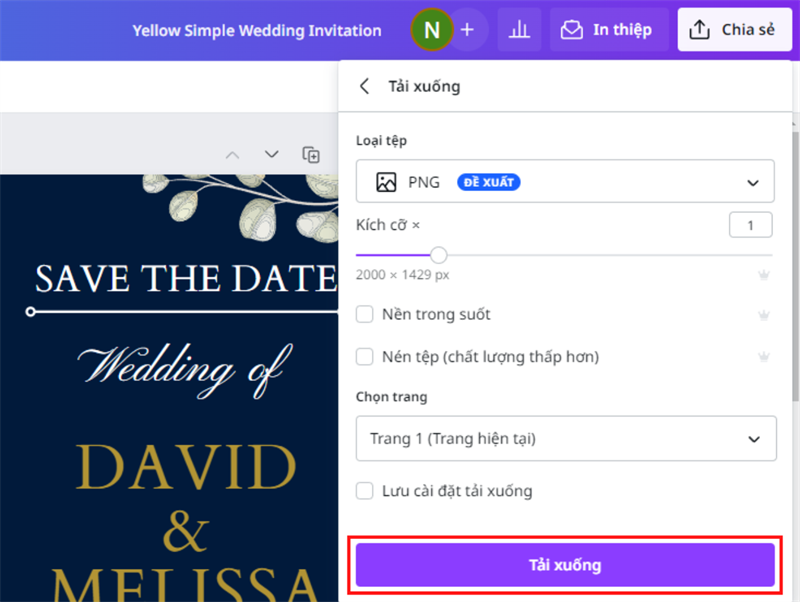Tick the Nén tệp checkbox
This screenshot has height=602, width=800.
pyautogui.click(x=366, y=357)
